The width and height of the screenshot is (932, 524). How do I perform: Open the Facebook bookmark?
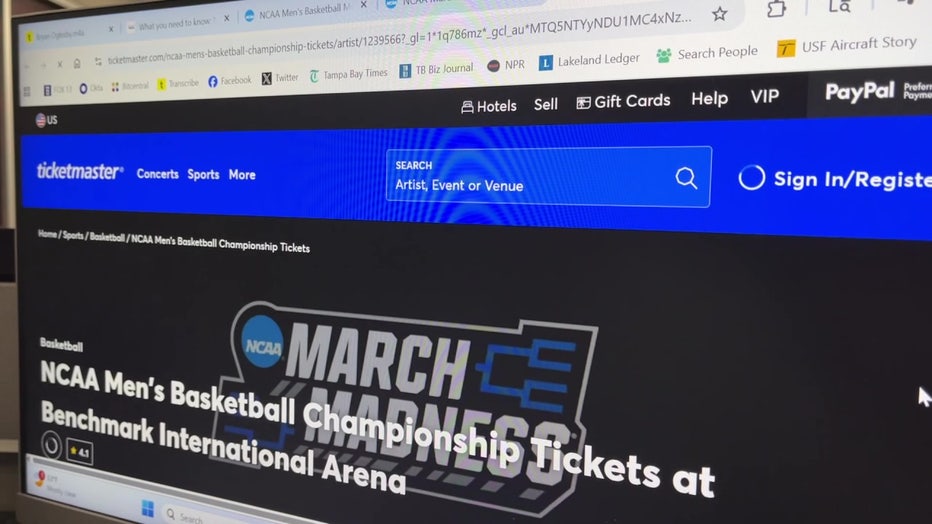(x=229, y=80)
